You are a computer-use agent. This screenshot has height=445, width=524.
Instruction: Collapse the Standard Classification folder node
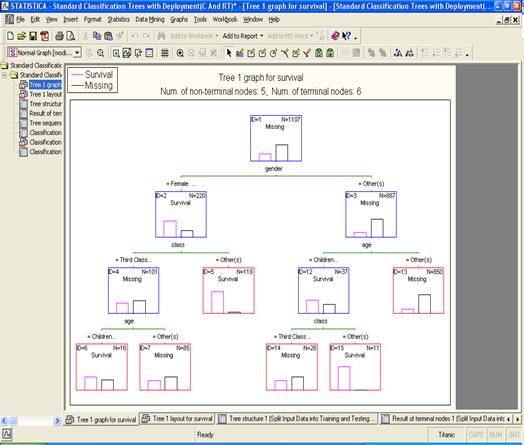tap(4, 75)
